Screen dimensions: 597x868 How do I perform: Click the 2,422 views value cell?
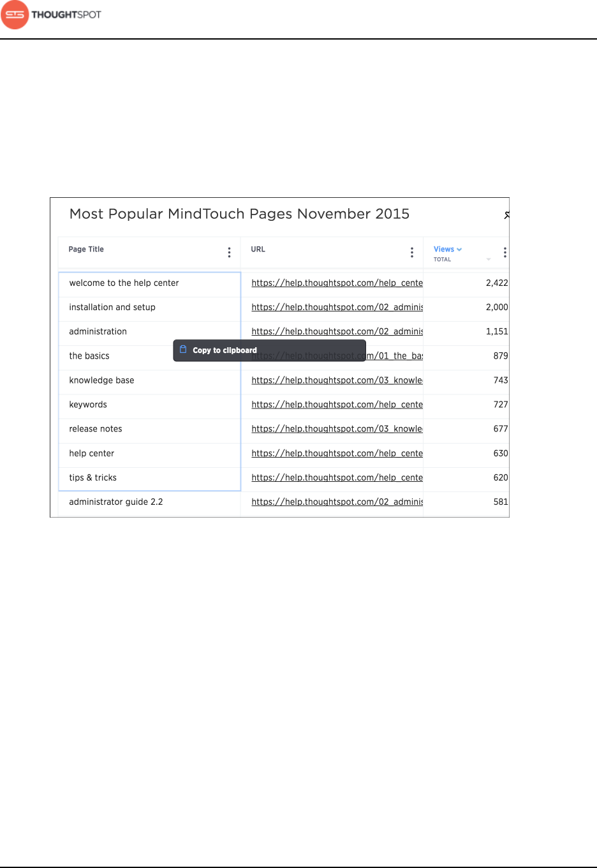click(496, 283)
